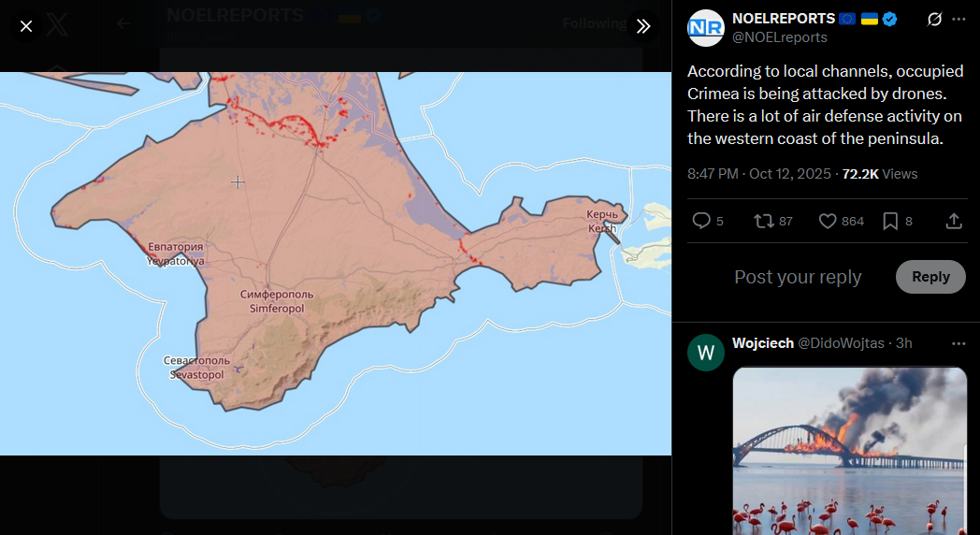Share the post via the share icon
Image resolution: width=980 pixels, height=535 pixels.
coord(954,221)
